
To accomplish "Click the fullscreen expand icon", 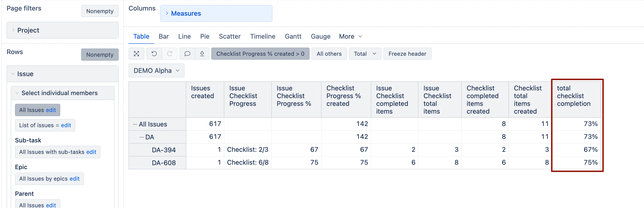I will 136,54.
